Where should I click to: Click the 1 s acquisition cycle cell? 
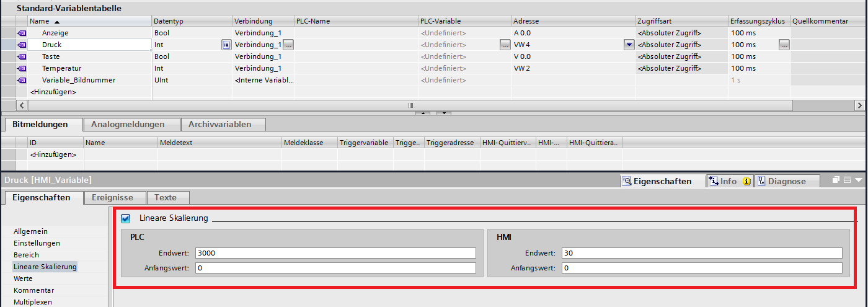pyautogui.click(x=759, y=80)
